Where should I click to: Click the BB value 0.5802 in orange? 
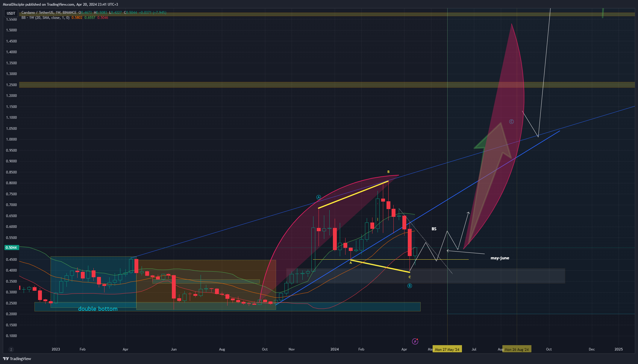coord(77,18)
